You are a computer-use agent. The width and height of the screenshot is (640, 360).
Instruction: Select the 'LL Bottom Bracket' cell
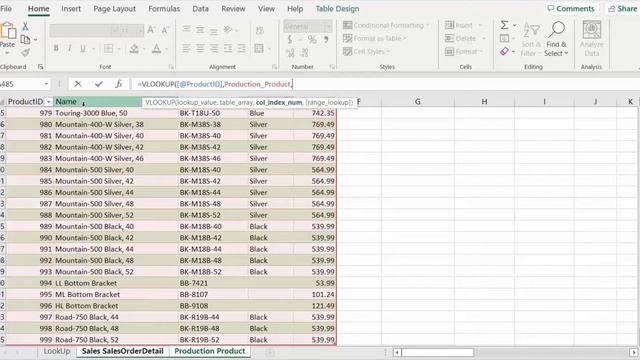click(117, 283)
